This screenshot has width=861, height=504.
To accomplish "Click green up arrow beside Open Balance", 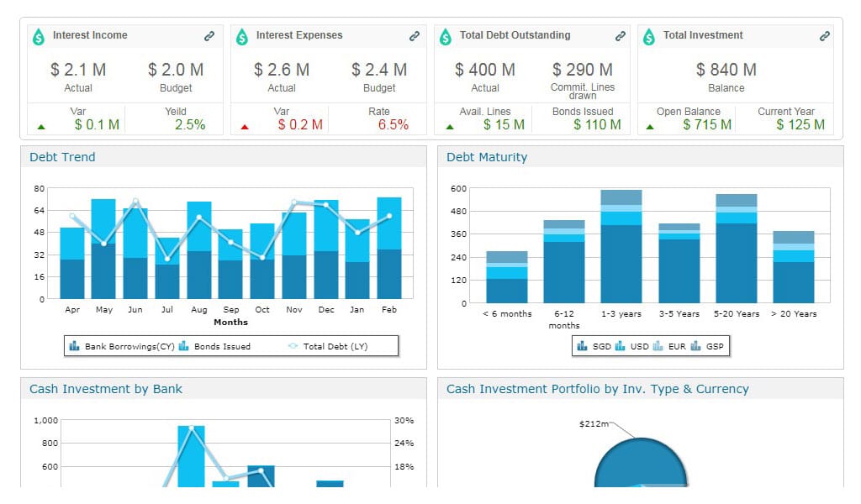I will pyautogui.click(x=650, y=127).
